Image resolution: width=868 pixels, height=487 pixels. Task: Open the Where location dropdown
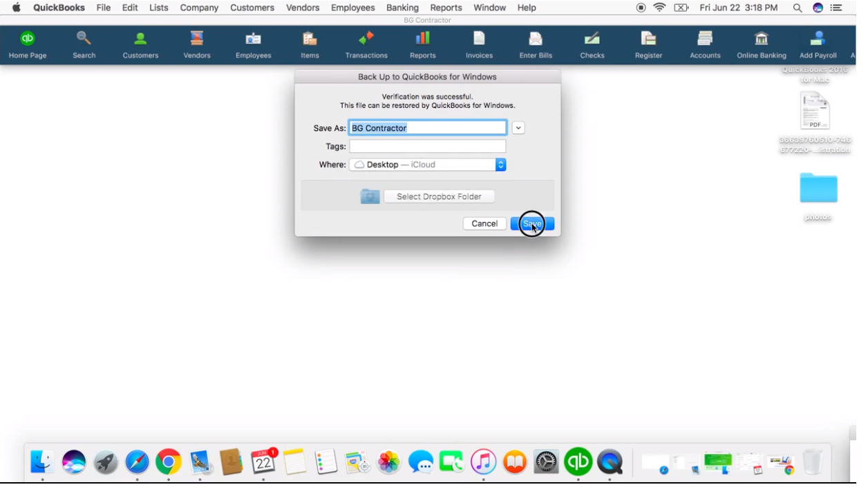(428, 165)
